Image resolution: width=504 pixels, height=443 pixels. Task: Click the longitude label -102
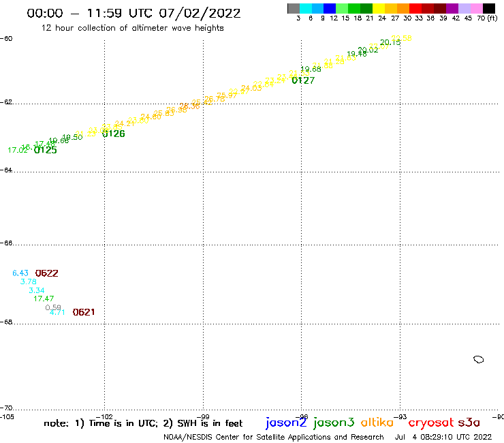[104, 417]
